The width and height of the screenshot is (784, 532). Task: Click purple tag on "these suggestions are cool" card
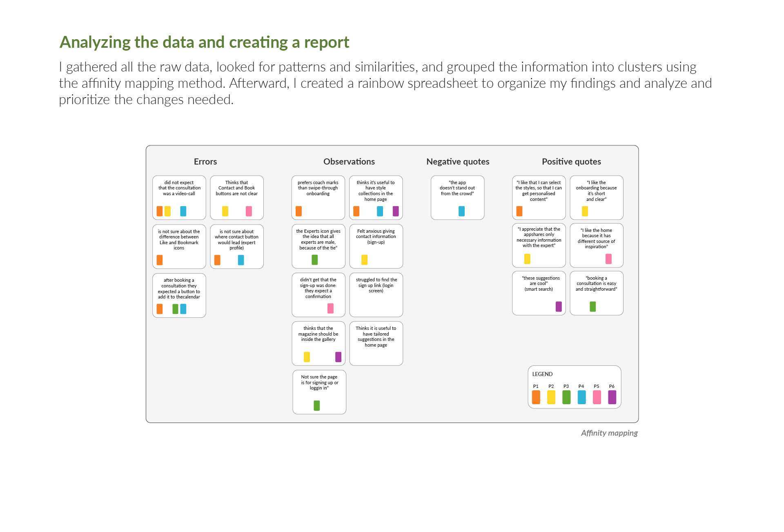coord(559,307)
